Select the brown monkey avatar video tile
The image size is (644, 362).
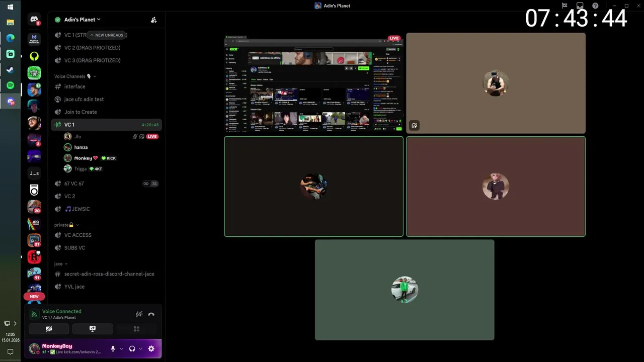496,186
